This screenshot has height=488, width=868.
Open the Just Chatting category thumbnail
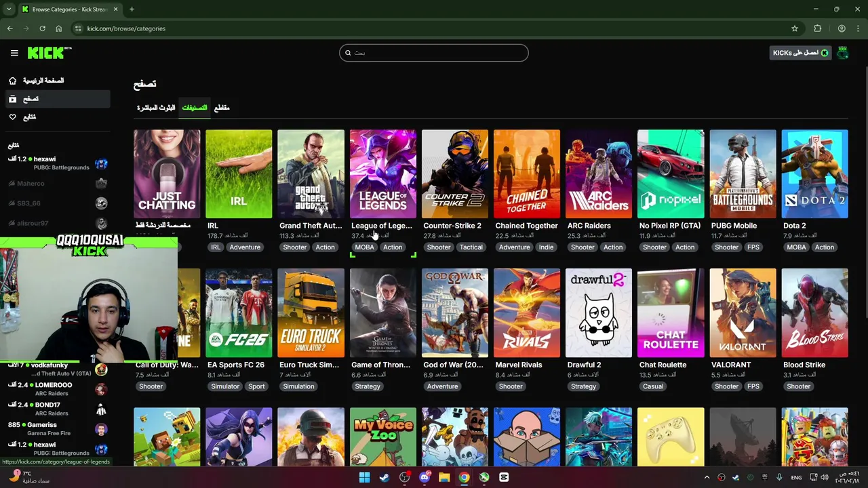coord(167,174)
